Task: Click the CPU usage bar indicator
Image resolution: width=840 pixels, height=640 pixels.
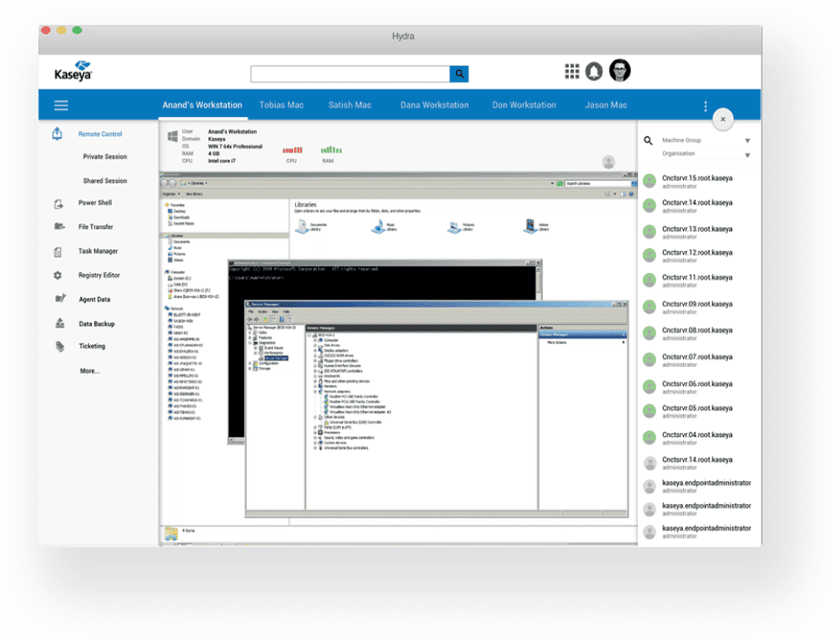Action: 293,150
